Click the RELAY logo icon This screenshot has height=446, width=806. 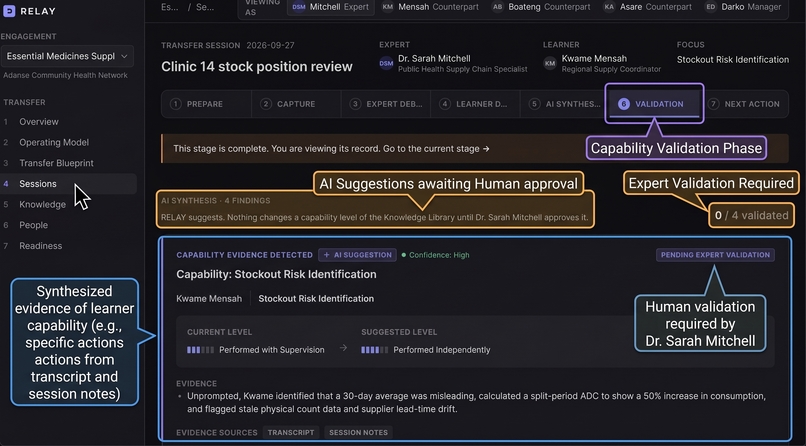pyautogui.click(x=9, y=11)
